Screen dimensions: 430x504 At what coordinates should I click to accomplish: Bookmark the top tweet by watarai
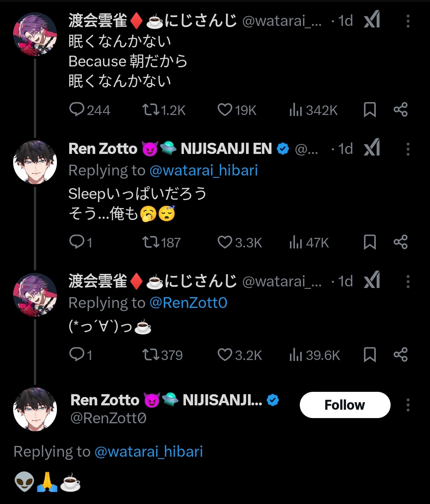pos(370,110)
